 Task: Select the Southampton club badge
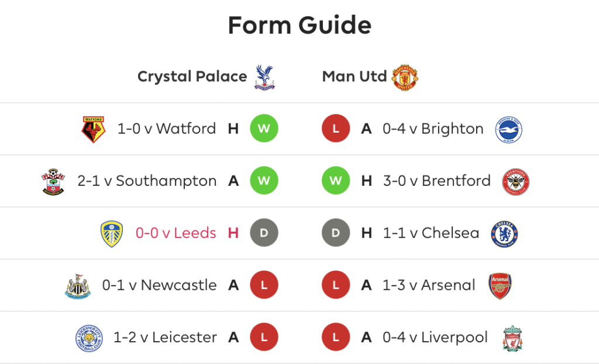pos(53,182)
